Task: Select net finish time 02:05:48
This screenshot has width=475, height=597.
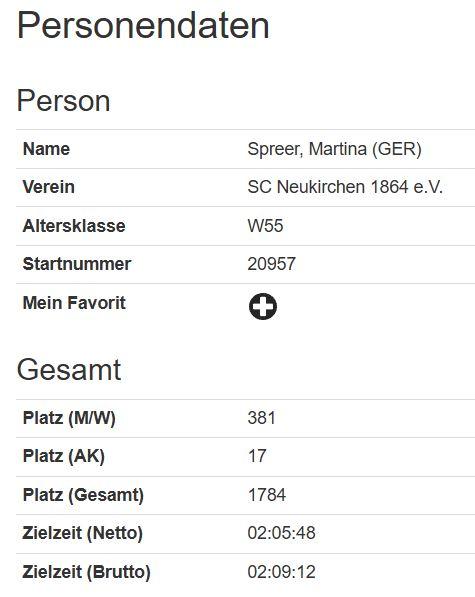Action: [281, 533]
